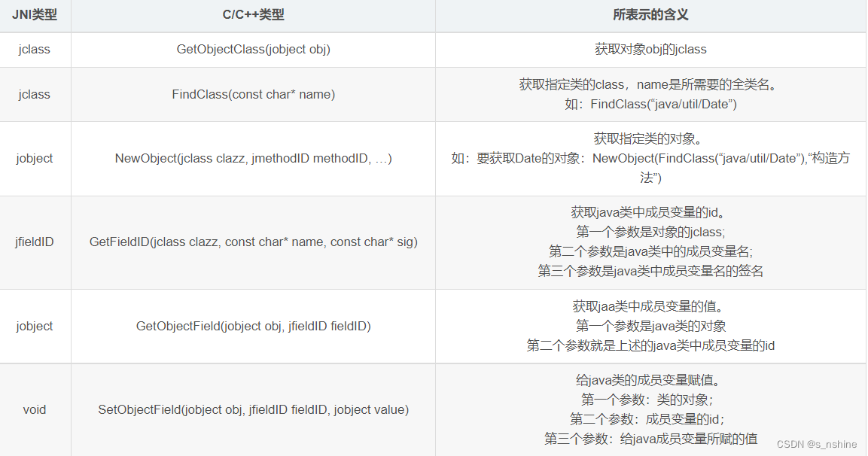
Task: Click the jobject cell next to GetObjectField
Action: (35, 326)
